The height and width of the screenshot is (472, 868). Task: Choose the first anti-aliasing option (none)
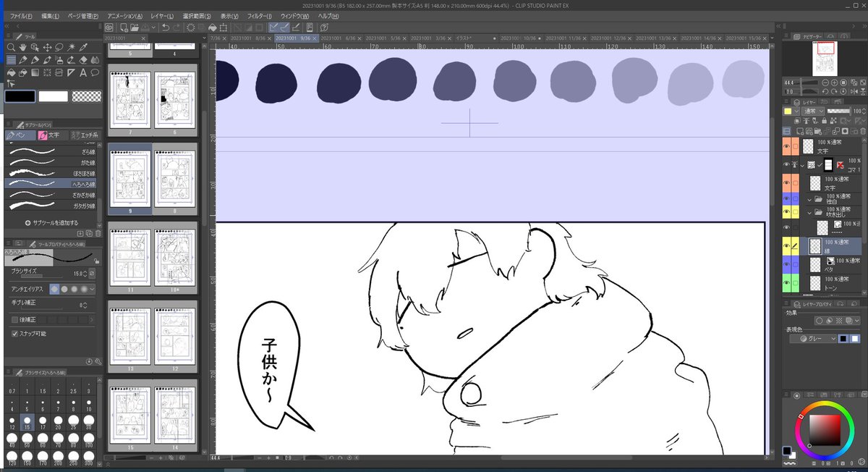pos(54,289)
